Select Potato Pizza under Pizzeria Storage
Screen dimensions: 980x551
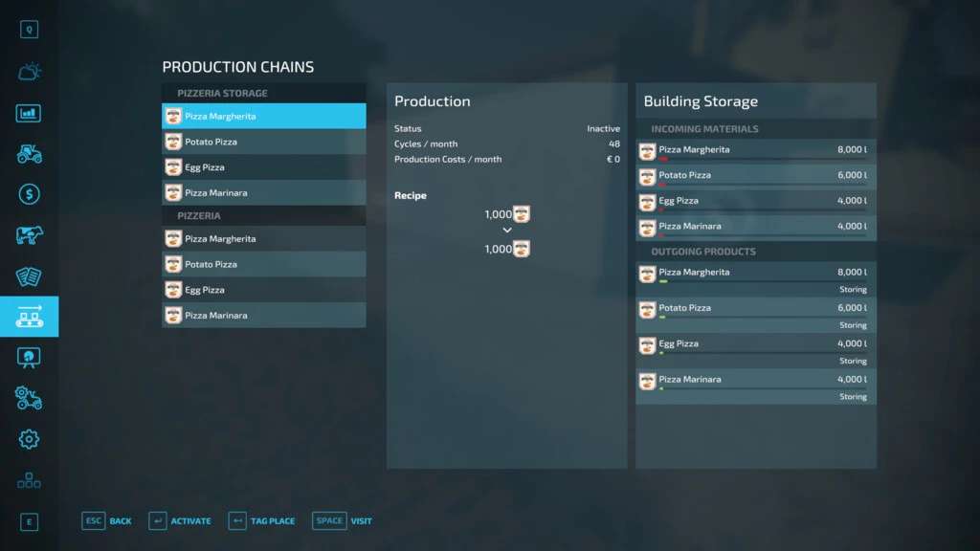click(263, 142)
